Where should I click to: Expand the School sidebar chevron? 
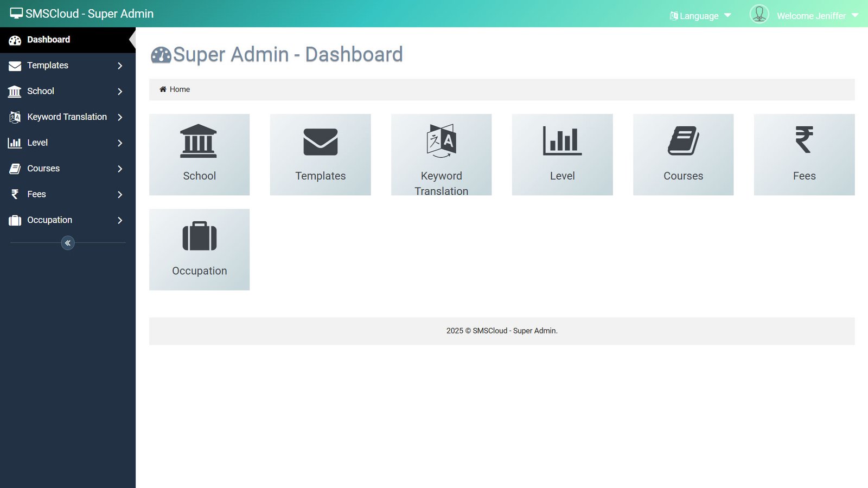(x=120, y=92)
